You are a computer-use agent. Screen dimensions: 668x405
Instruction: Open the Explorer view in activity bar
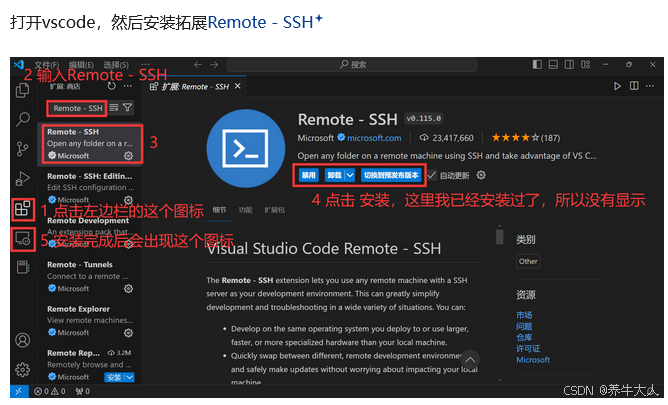point(22,90)
